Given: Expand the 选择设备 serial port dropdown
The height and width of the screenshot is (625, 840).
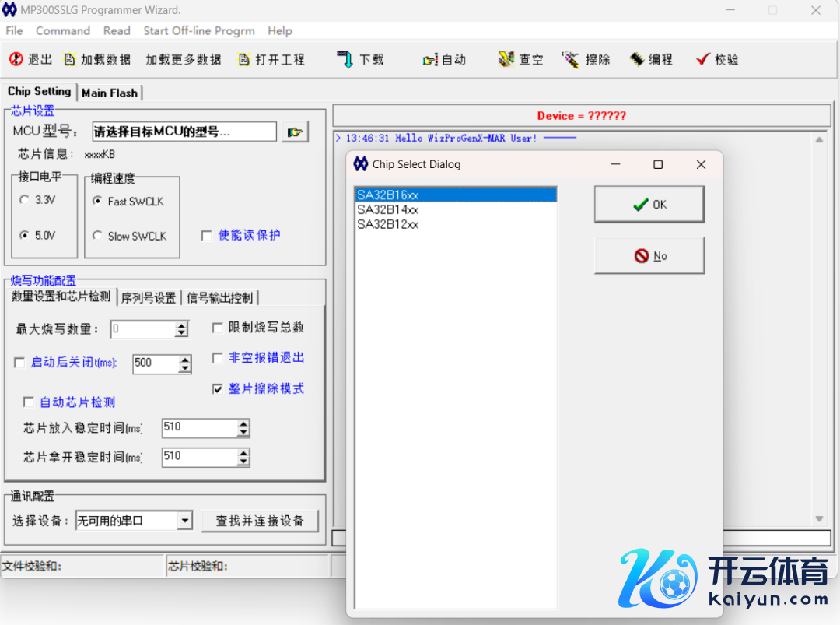Looking at the screenshot, I should coord(184,521).
